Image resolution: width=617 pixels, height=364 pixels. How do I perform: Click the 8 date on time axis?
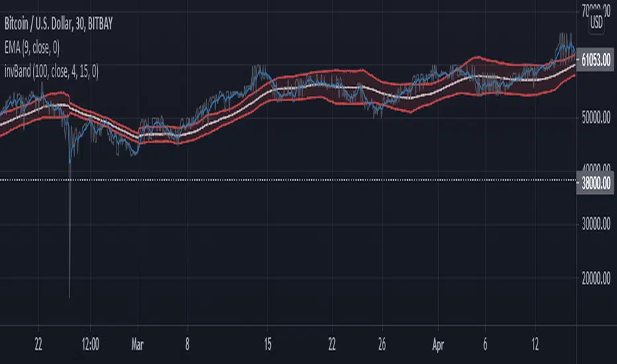[187, 344]
